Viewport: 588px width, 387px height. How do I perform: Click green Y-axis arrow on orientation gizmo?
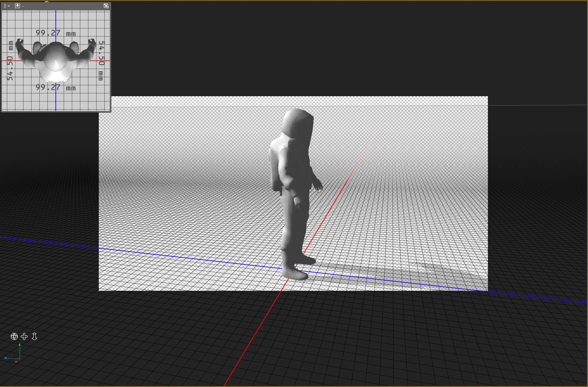20,345
